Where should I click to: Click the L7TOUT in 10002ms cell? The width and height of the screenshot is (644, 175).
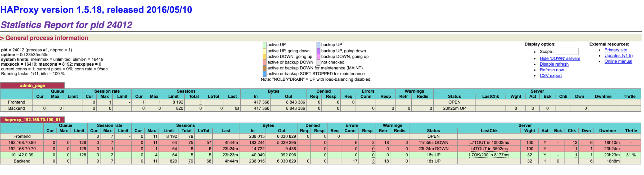click(489, 143)
